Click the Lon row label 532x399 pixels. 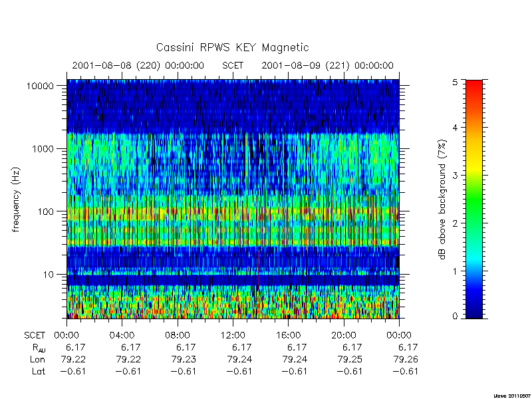[x=37, y=359]
